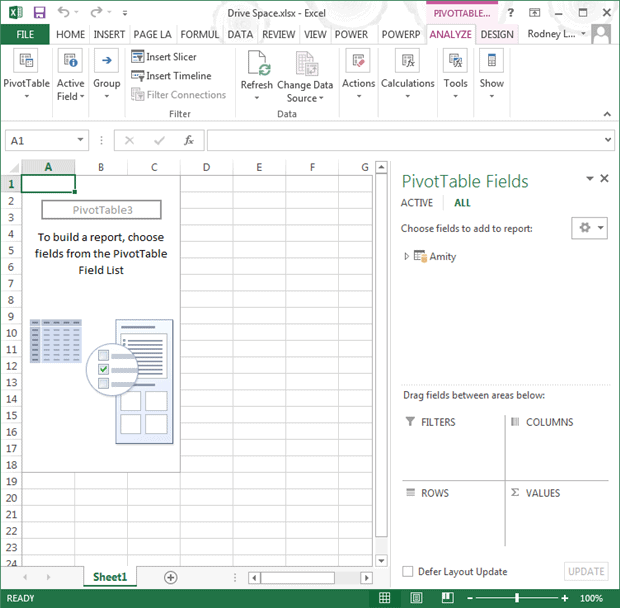Switch to the HOME ribbon tab
This screenshot has height=608, width=620.
click(x=70, y=34)
